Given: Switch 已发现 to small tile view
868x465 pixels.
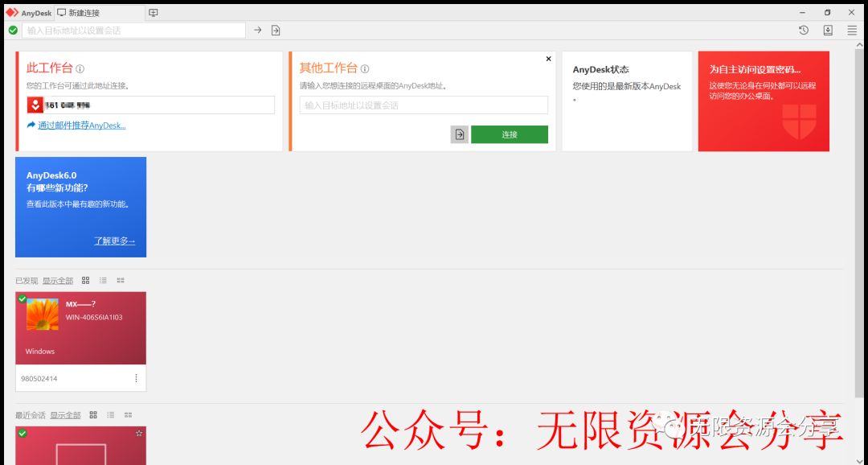Looking at the screenshot, I should point(121,281).
